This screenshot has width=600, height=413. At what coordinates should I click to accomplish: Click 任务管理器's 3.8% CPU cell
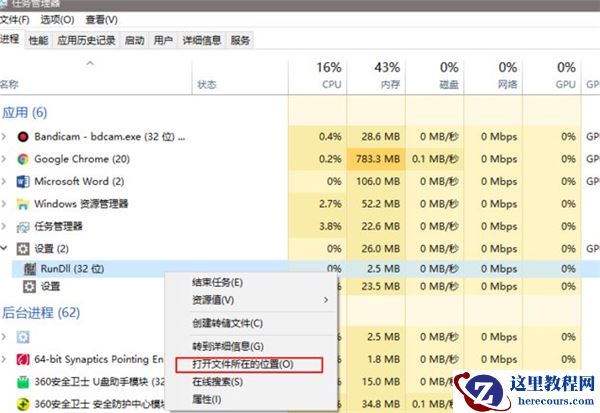pyautogui.click(x=318, y=227)
